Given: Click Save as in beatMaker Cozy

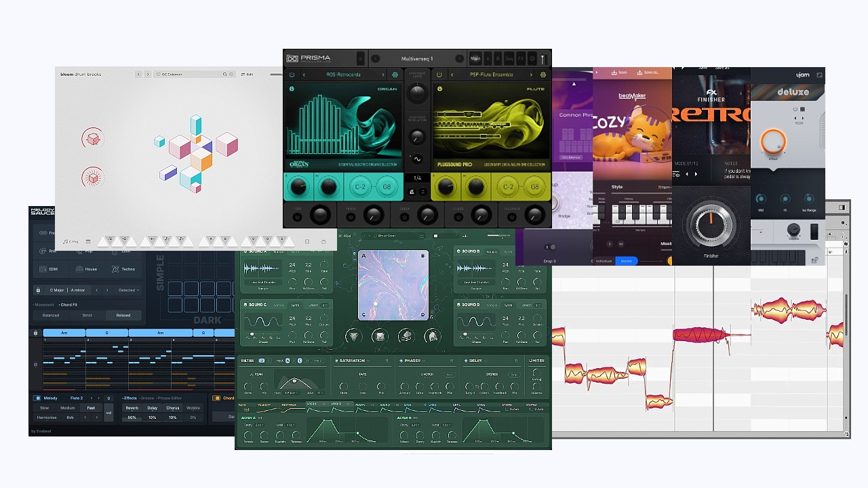Looking at the screenshot, I should (648, 73).
